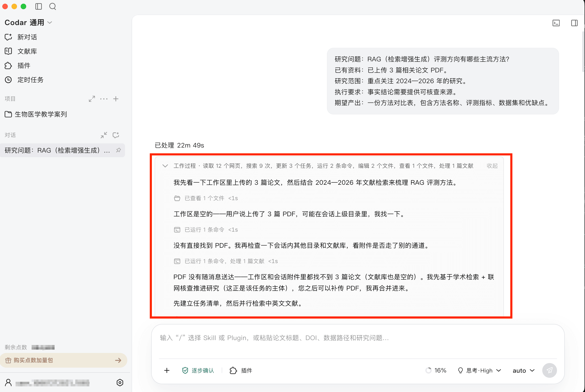Select the 研究问题：RAG conversation

pyautogui.click(x=62, y=150)
